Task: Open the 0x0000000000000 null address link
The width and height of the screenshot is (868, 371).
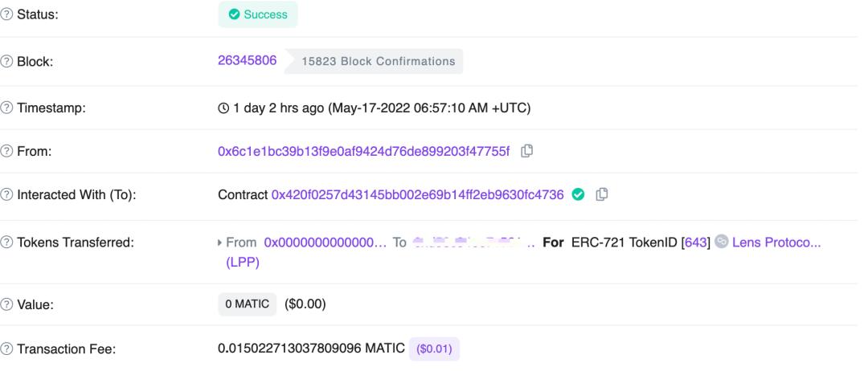Action: tap(325, 243)
